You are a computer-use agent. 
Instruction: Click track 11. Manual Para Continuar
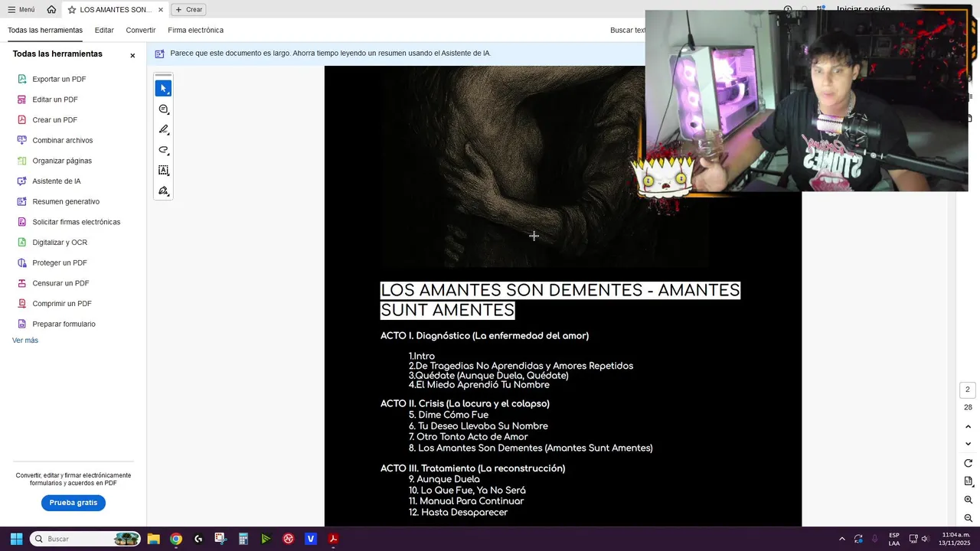point(466,501)
